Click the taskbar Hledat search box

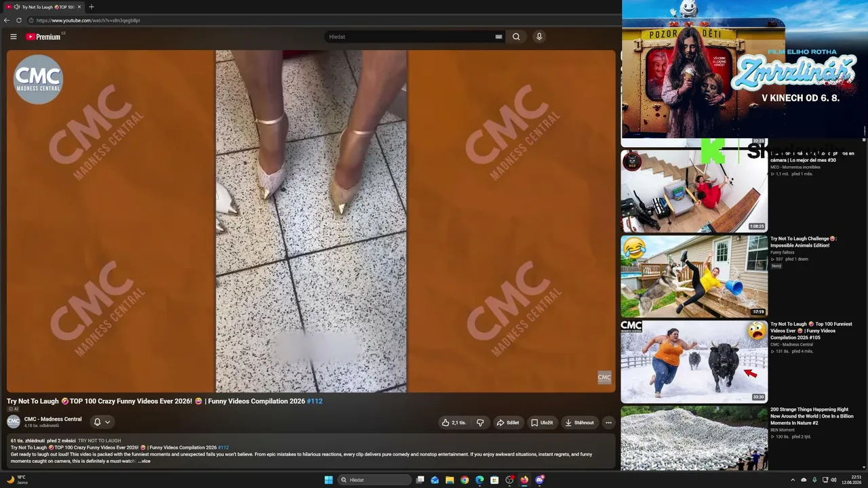(374, 480)
